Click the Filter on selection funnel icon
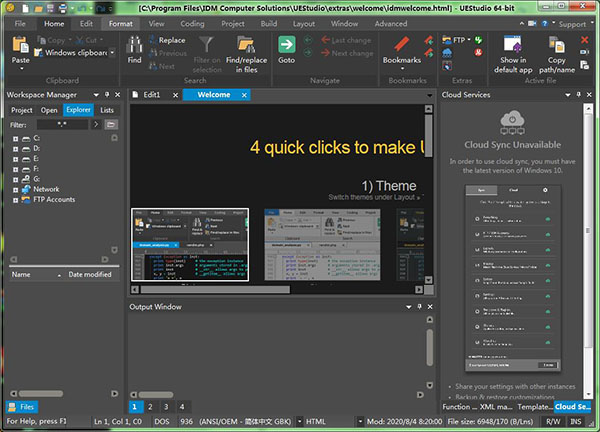Screen dimensions: 600x432 (207, 45)
